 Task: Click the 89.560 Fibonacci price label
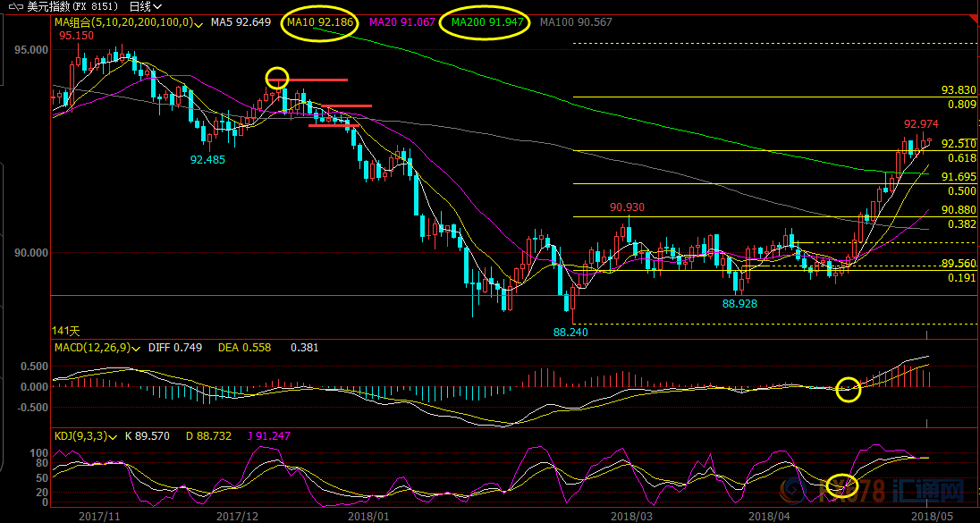point(959,263)
